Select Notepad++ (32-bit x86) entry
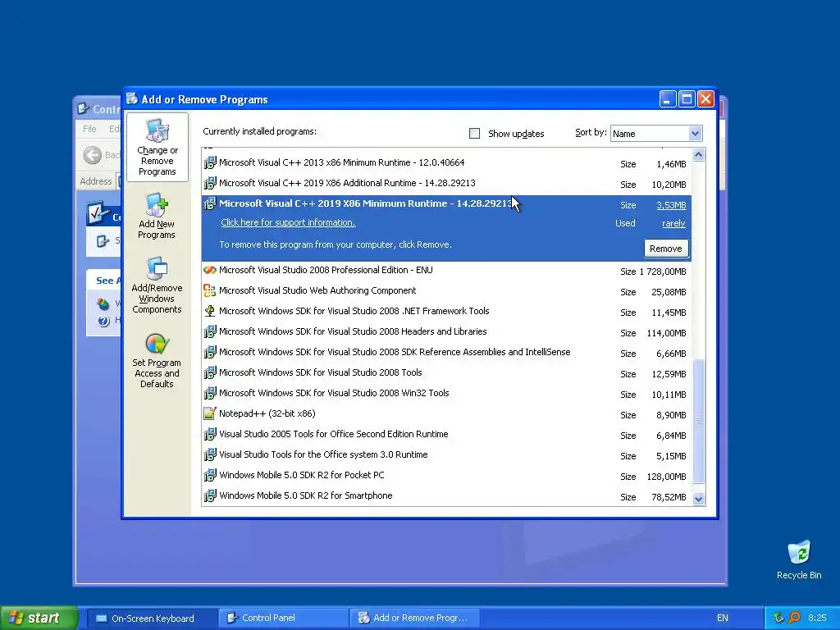The width and height of the screenshot is (840, 630). pos(446,413)
